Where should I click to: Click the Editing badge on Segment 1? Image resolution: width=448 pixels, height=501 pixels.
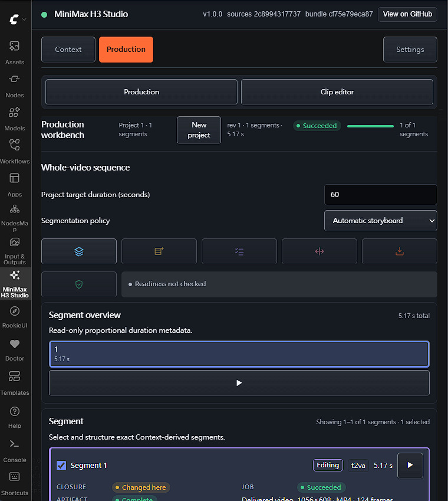click(x=328, y=465)
